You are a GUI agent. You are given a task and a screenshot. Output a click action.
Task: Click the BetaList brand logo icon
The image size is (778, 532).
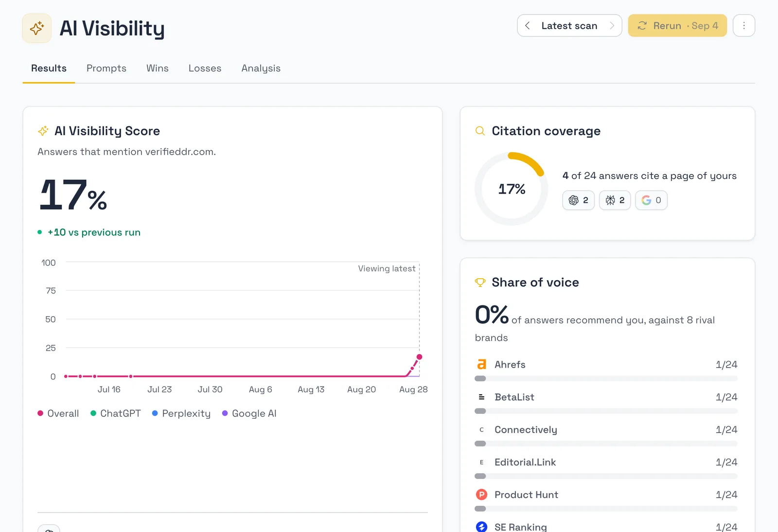(481, 397)
